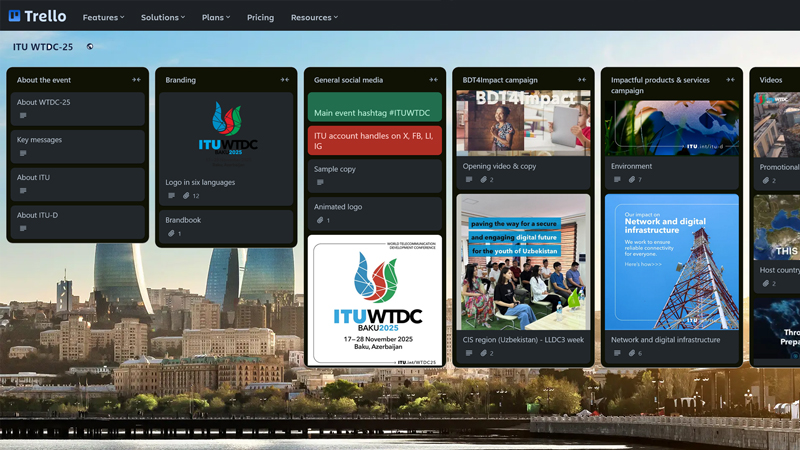The width and height of the screenshot is (800, 450).
Task: Click description icon on About ITU card
Action: (x=23, y=191)
